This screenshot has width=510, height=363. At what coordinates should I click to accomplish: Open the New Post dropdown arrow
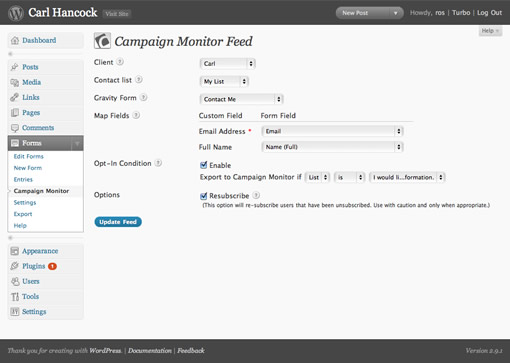click(x=396, y=13)
